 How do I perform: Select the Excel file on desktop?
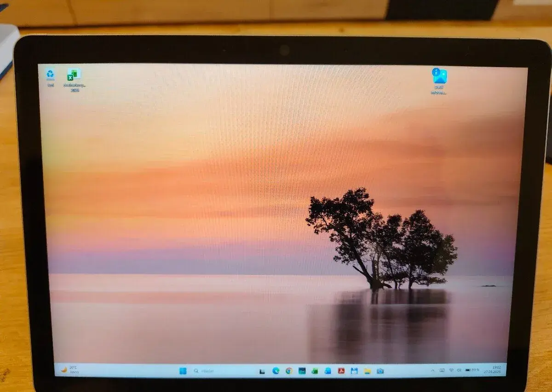(74, 80)
